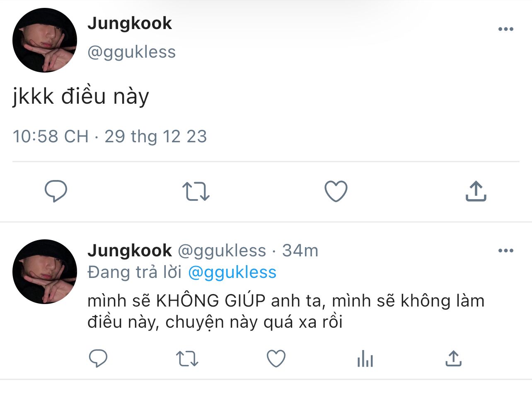Reply to the "KHÔNG GIÚP" reply tweet
The height and width of the screenshot is (409, 532).
(98, 358)
